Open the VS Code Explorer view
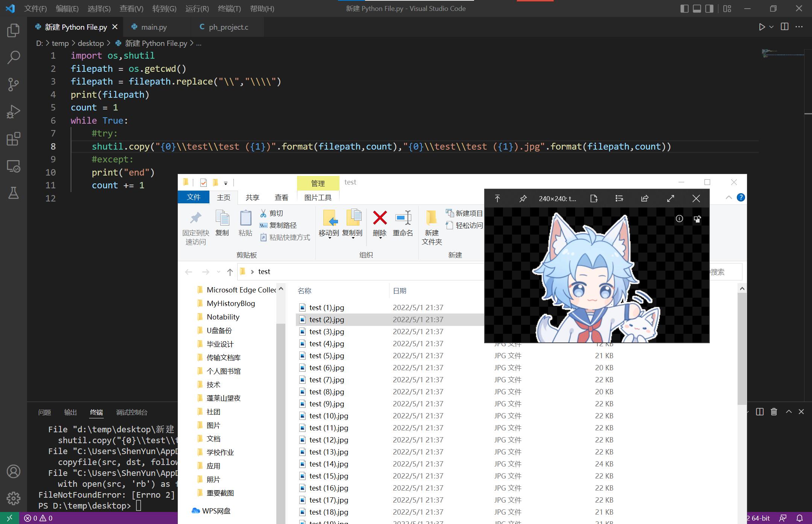Viewport: 812px width, 524px height. tap(14, 30)
